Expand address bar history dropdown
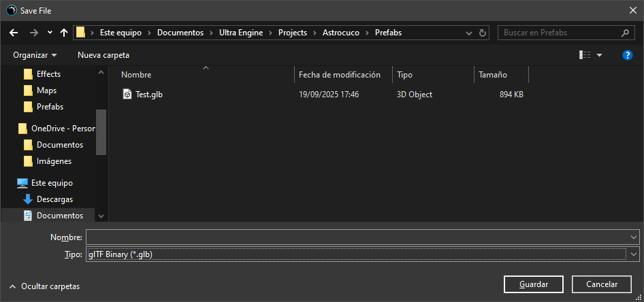Screen dimensions: 644x302 pyautogui.click(x=469, y=33)
